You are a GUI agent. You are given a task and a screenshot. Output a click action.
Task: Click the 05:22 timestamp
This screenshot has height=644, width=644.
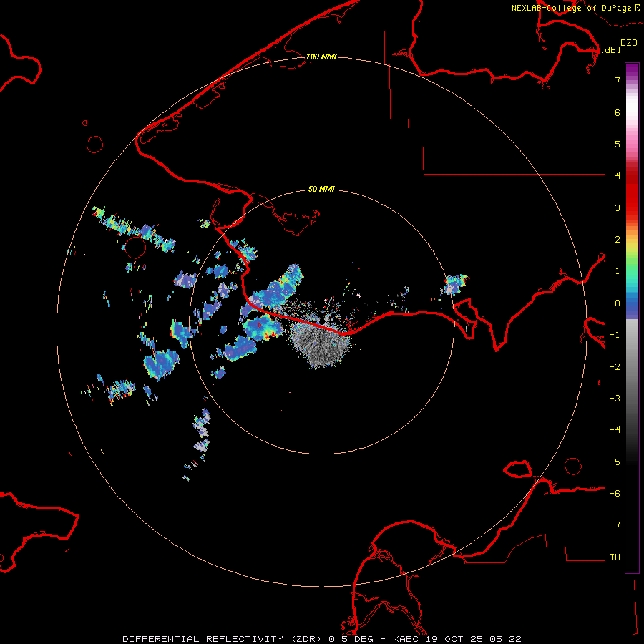point(505,639)
